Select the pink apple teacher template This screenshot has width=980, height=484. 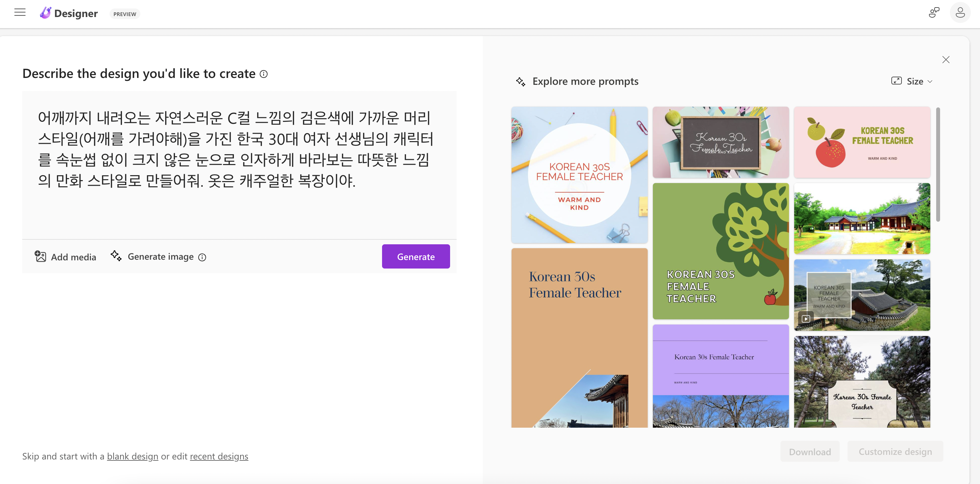click(862, 142)
